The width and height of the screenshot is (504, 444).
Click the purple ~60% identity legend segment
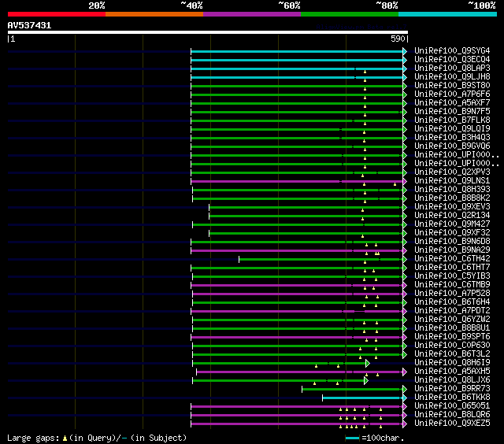pos(252,14)
